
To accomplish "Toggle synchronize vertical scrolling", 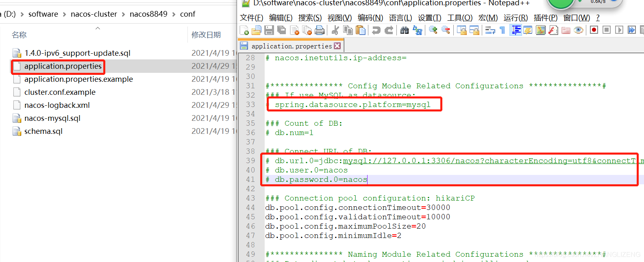I will pyautogui.click(x=462, y=30).
